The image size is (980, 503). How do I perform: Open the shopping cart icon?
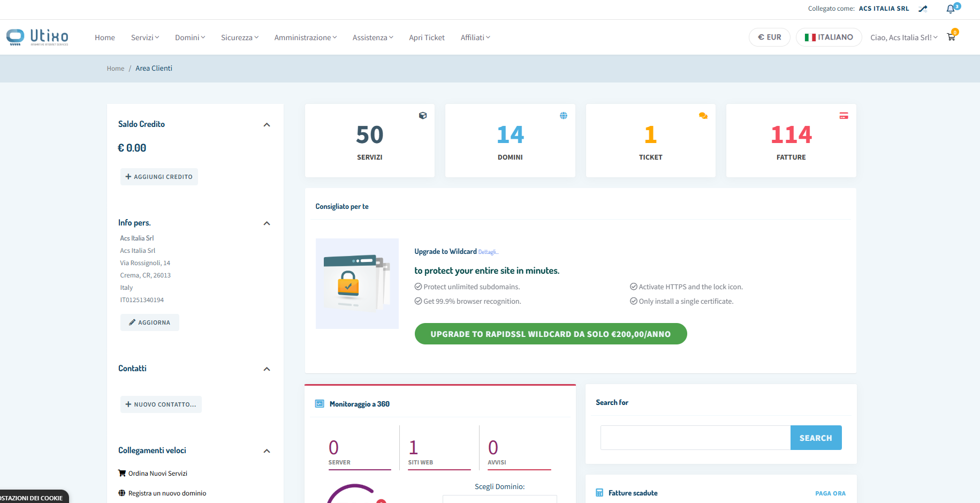click(951, 37)
